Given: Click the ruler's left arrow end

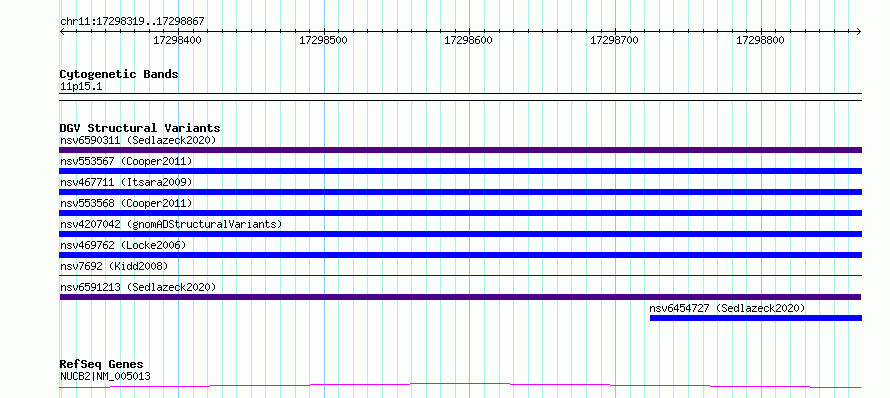Looking at the screenshot, I should coord(62,32).
